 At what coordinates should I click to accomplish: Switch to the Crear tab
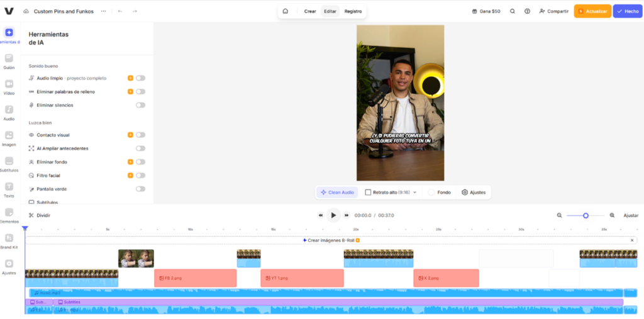click(x=310, y=11)
